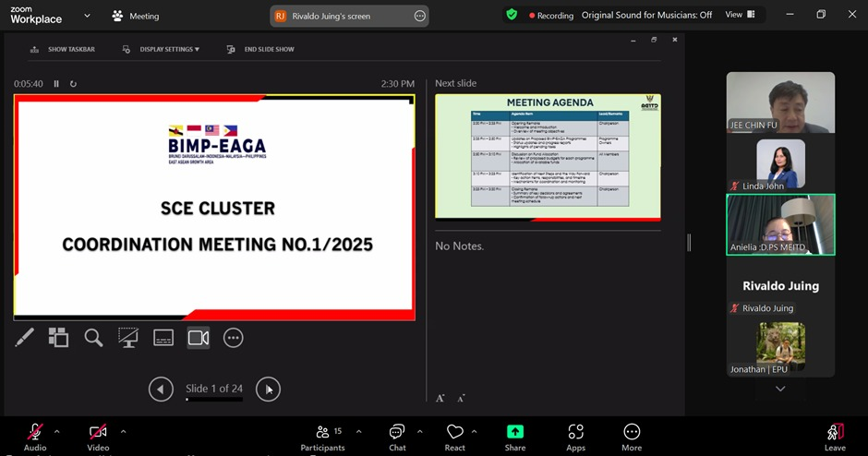This screenshot has height=456, width=868.
Task: Open the React heart menu
Action: pyautogui.click(x=455, y=437)
